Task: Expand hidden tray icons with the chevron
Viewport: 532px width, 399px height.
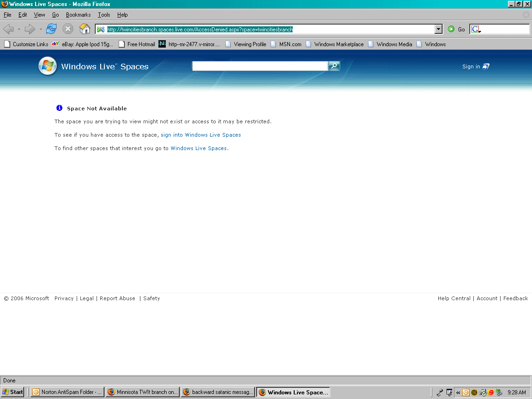Action: [x=458, y=393]
